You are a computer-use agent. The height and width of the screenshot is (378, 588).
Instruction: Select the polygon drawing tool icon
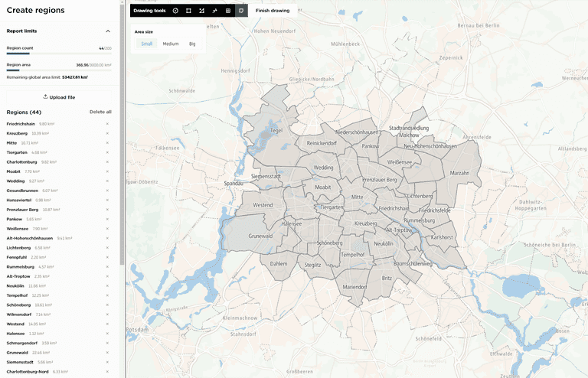(201, 11)
